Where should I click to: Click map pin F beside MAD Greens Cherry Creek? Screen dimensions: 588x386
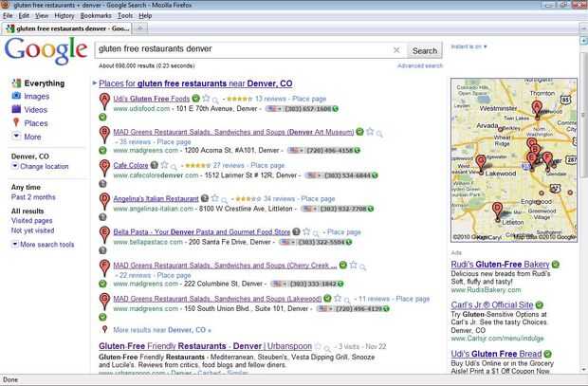pyautogui.click(x=104, y=268)
